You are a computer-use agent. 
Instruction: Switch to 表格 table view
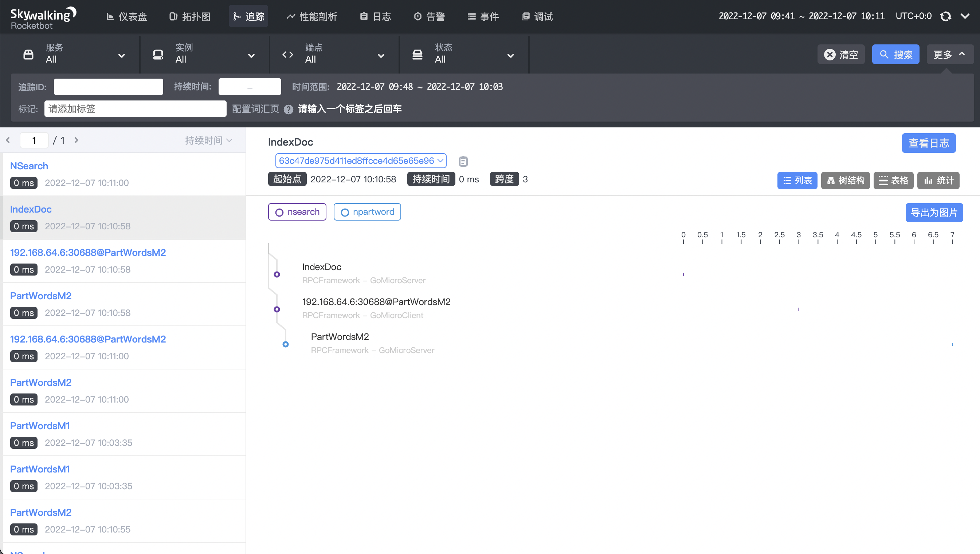(x=893, y=180)
